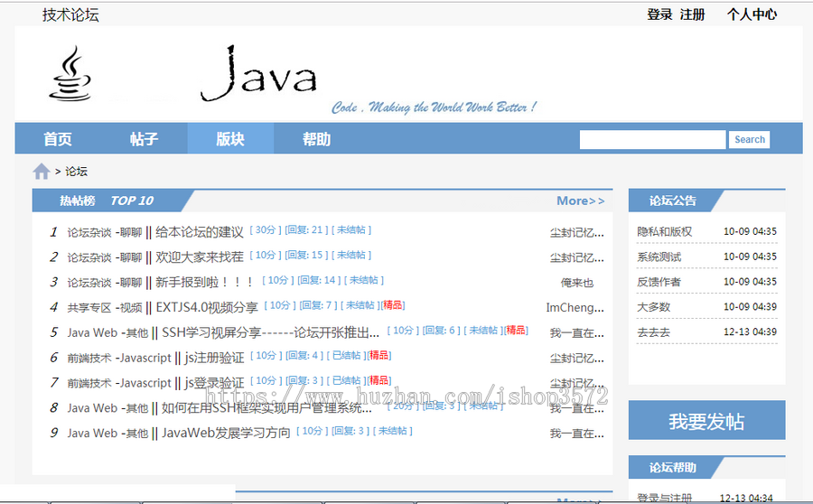
Task: Click the 我要发帖 button
Action: (706, 420)
